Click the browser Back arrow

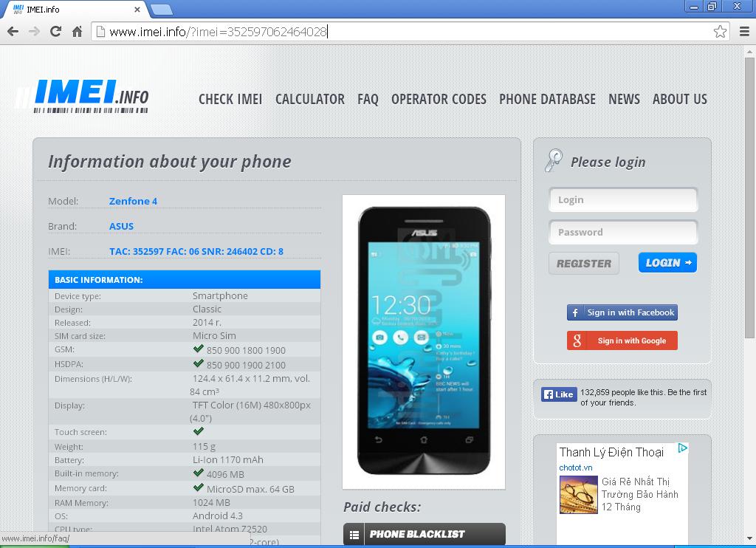tap(13, 32)
